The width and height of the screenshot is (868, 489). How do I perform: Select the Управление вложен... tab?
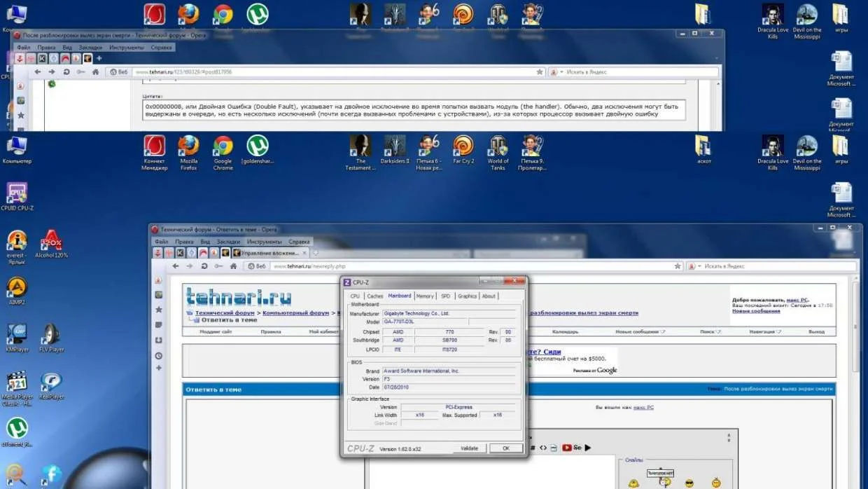click(272, 253)
